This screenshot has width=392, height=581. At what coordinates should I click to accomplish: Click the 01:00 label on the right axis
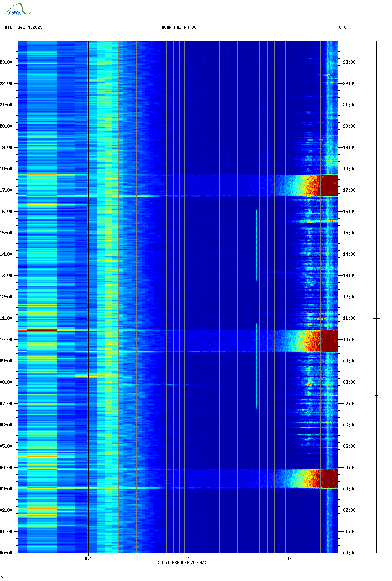(x=349, y=532)
